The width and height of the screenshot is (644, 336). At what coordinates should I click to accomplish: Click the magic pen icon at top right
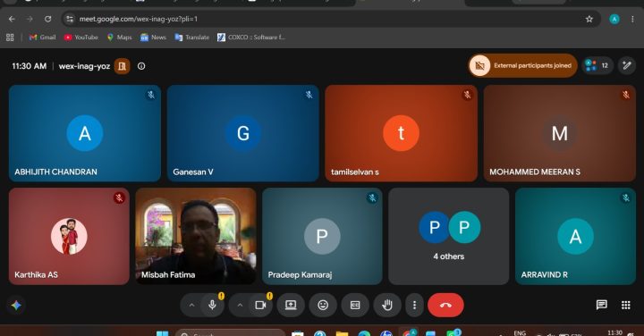tap(627, 65)
